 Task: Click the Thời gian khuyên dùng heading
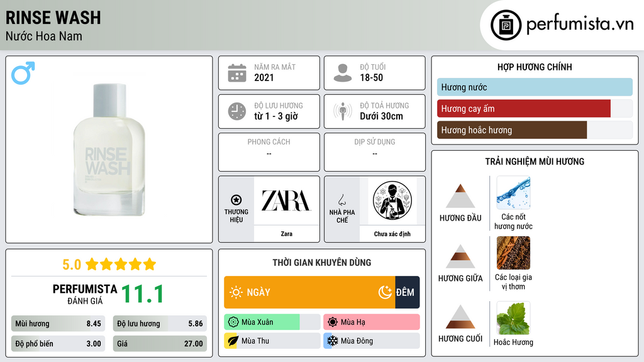coord(321,262)
